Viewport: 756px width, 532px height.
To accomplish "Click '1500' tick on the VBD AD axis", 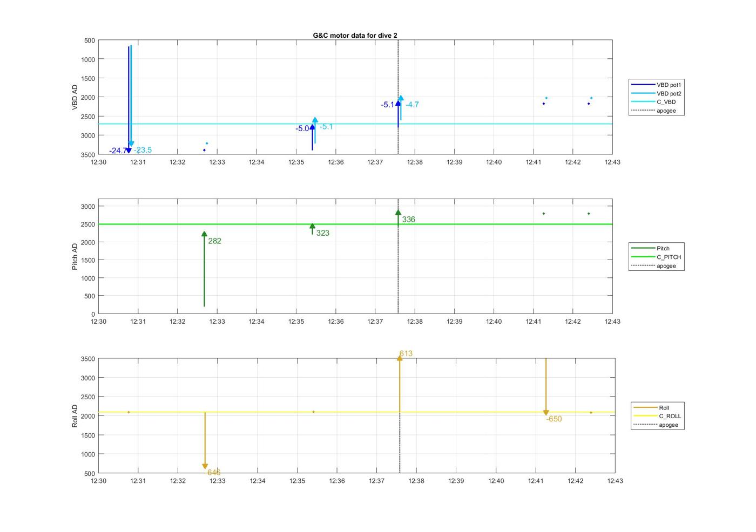I will coord(89,78).
